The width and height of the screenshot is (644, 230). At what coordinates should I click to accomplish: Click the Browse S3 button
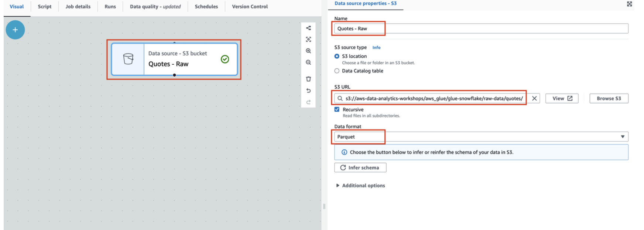(609, 98)
